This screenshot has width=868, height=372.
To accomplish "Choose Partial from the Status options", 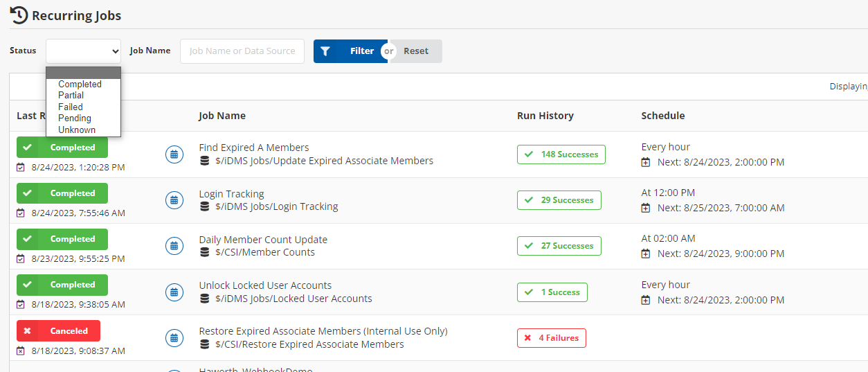I will pos(71,96).
